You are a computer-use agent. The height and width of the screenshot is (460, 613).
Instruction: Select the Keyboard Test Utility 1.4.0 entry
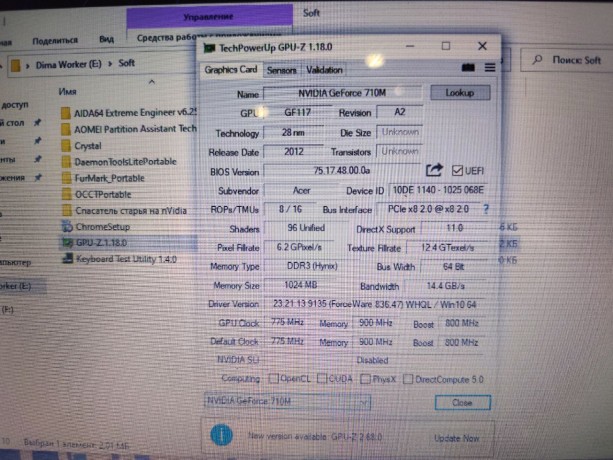pyautogui.click(x=126, y=259)
